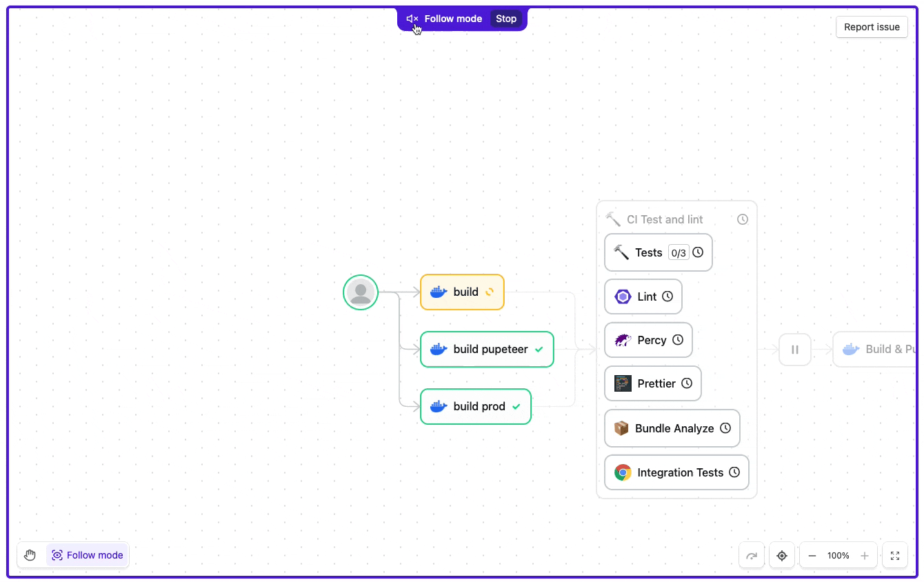This screenshot has height=582, width=924.
Task: Click the pause control between pipeline stages
Action: pyautogui.click(x=795, y=349)
